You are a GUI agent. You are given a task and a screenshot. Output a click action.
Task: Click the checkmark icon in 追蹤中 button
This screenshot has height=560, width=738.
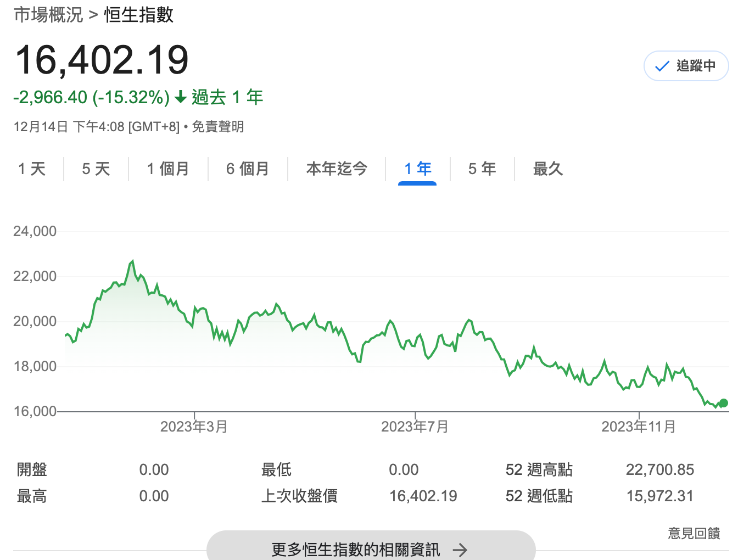(x=662, y=66)
